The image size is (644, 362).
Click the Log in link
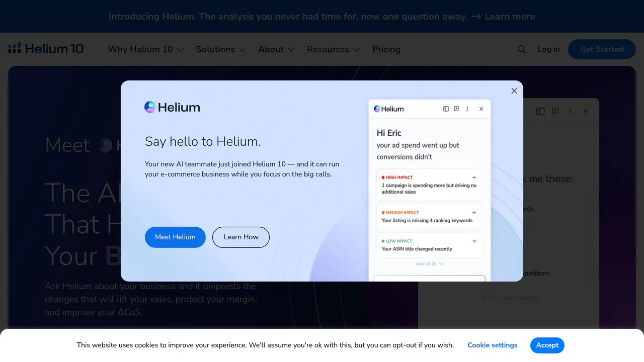pos(548,49)
